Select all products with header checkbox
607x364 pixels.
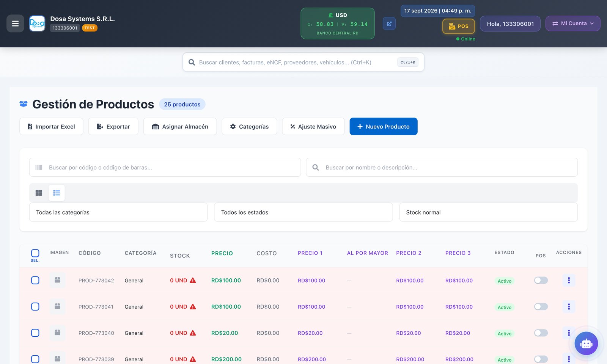(35, 253)
